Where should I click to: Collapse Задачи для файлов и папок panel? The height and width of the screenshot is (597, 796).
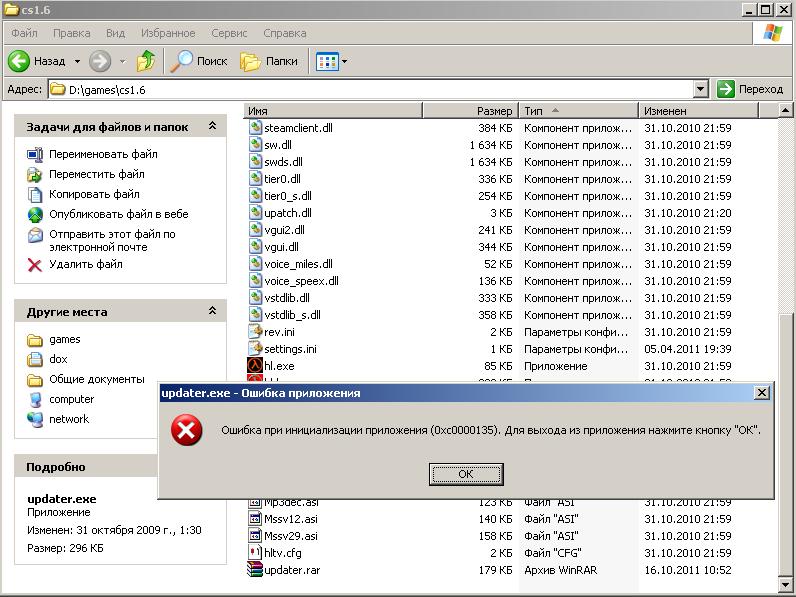point(213,126)
